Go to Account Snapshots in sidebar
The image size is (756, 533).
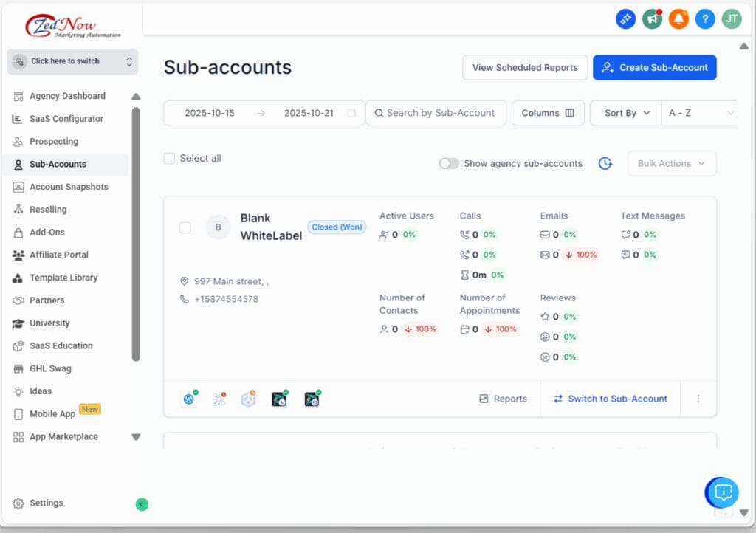69,187
